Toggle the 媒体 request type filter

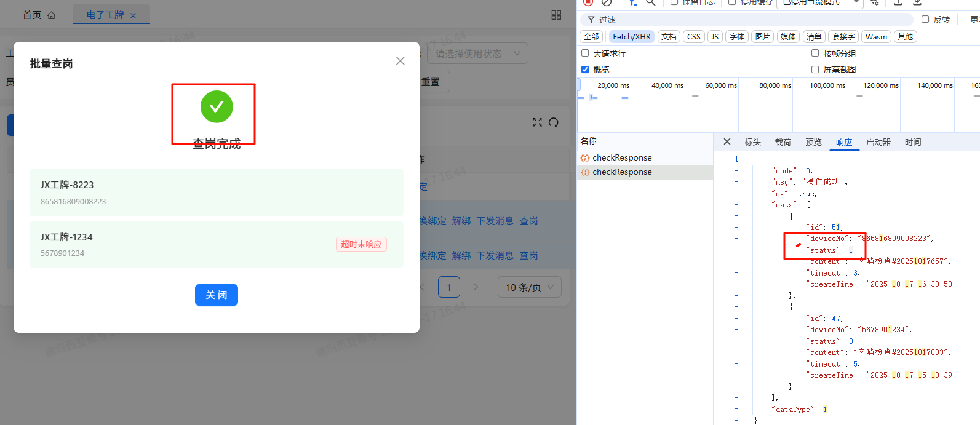click(x=788, y=37)
